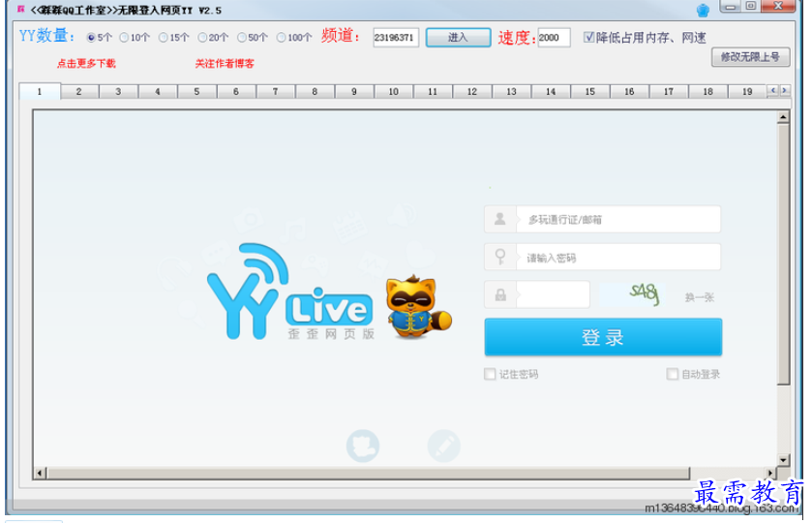This screenshot has height=523, width=812.
Task: Open tab 11
Action: 433,92
